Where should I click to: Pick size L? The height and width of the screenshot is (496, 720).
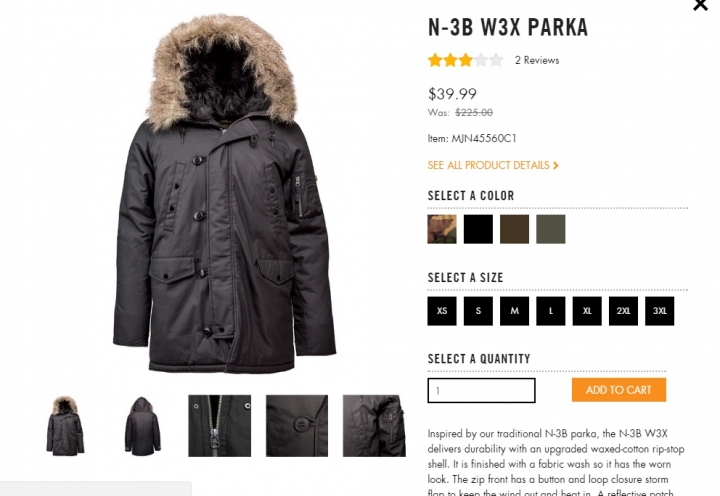click(x=551, y=311)
